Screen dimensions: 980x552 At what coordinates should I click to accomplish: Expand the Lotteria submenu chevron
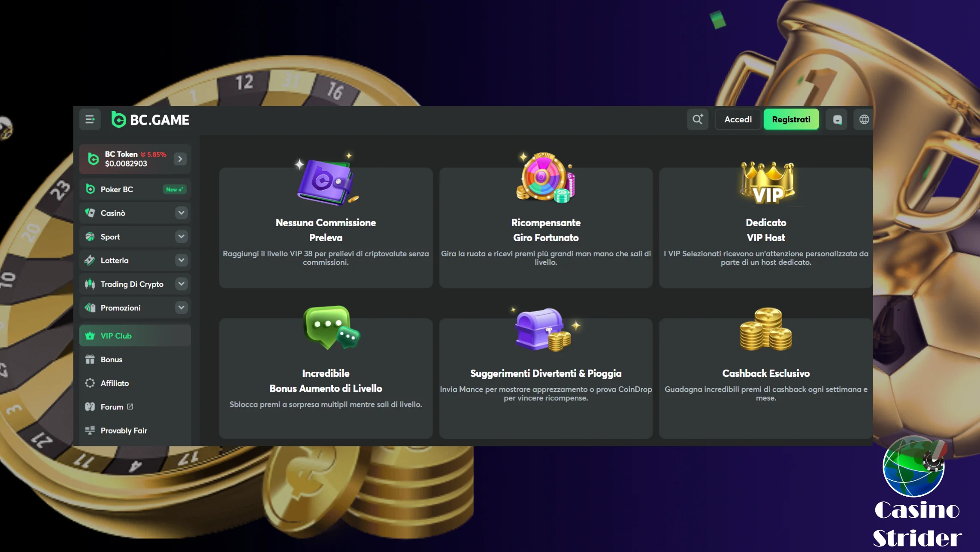coord(181,260)
